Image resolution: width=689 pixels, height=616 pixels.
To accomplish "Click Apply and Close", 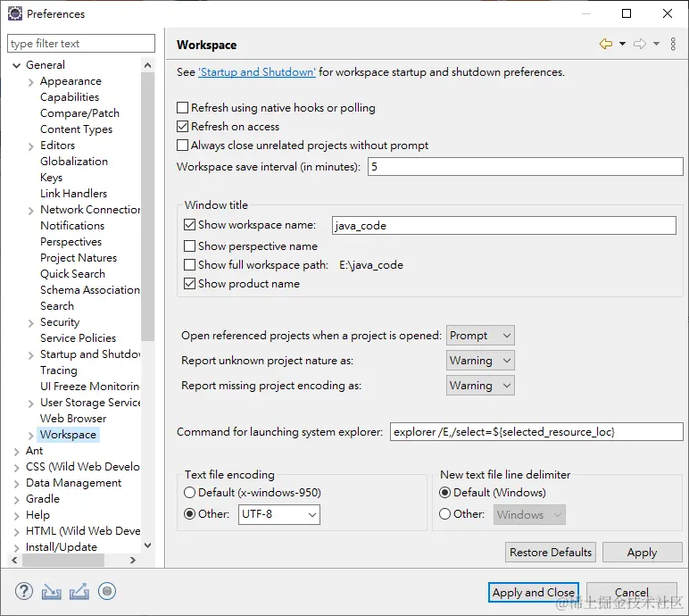I will tap(534, 593).
